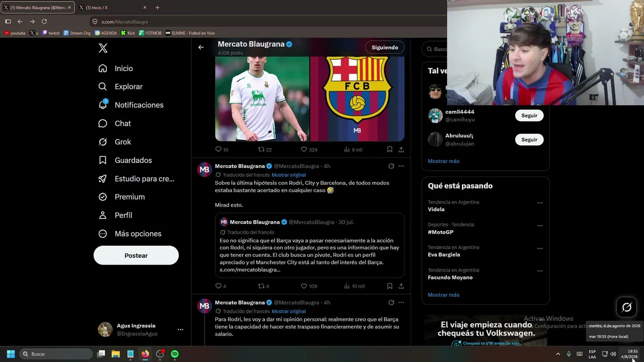Toggle the Siguiendo follow button
The image size is (644, 362).
click(x=385, y=47)
